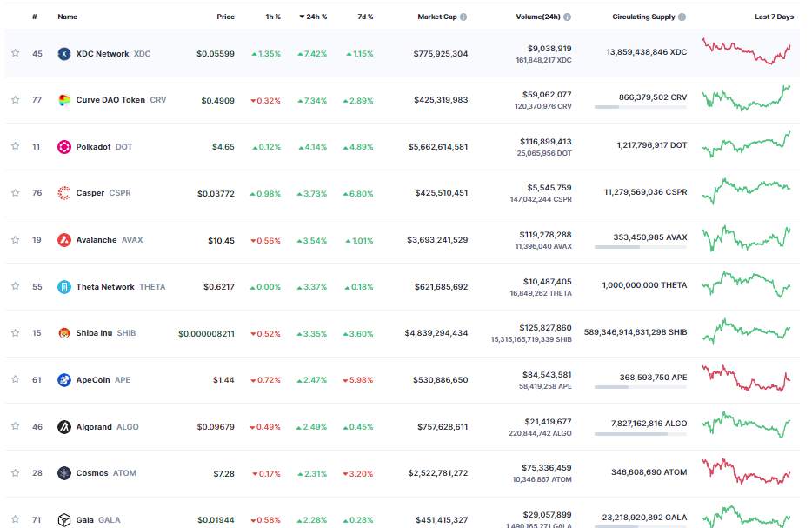Sort by Last 7 Days header
Image resolution: width=812 pixels, height=528 pixels.
(x=775, y=17)
